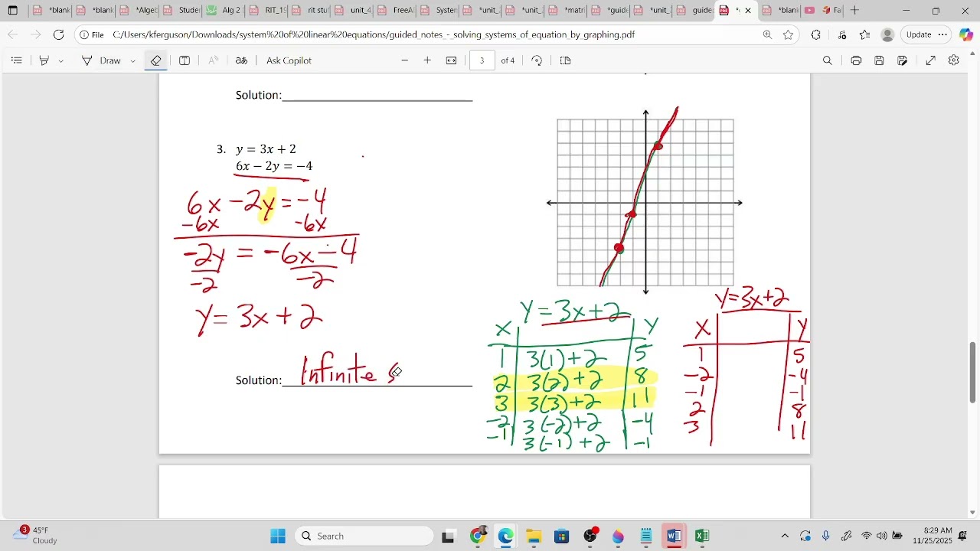980x551 pixels.
Task: Switch to the *matri tab
Action: tap(567, 11)
